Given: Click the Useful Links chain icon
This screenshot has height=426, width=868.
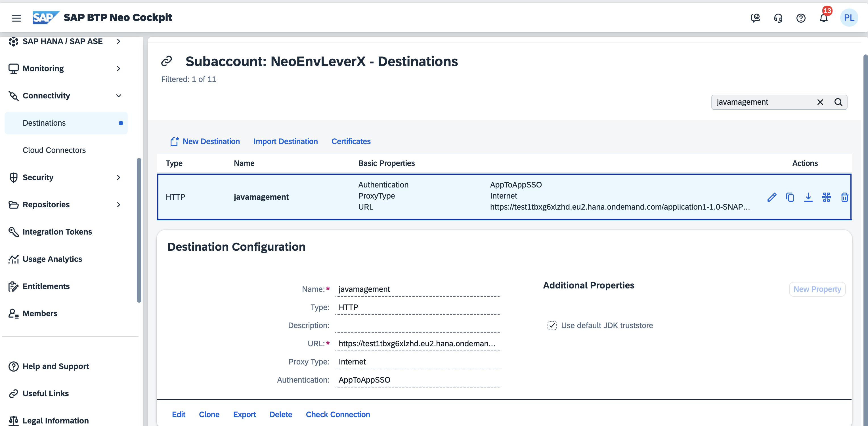Looking at the screenshot, I should tap(13, 394).
